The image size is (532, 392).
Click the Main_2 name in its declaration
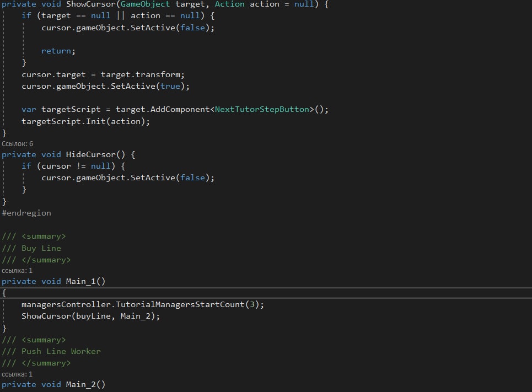click(x=80, y=385)
